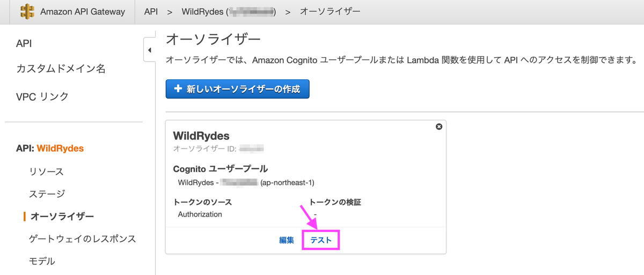Open リソース under the WildRydes API
This screenshot has width=644, height=275.
47,172
